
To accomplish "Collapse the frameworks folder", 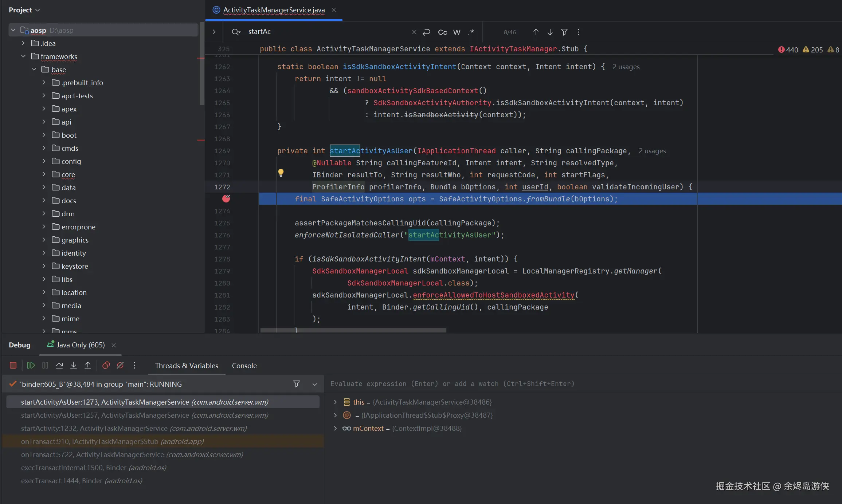I will click(23, 56).
